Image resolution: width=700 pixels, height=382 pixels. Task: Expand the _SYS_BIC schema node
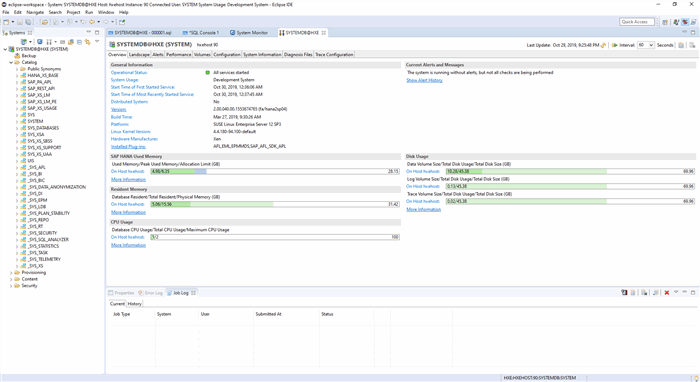17,181
